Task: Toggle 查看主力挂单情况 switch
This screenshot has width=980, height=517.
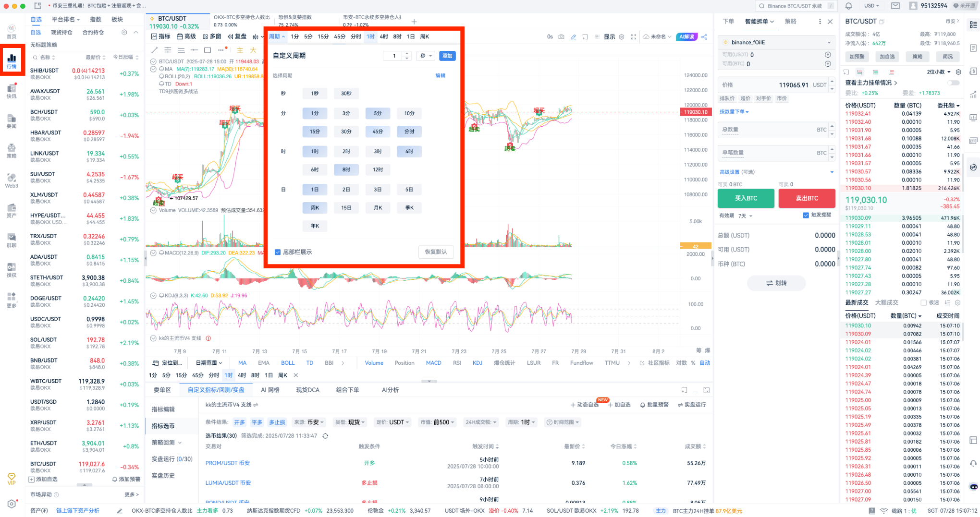Action: 954,83
